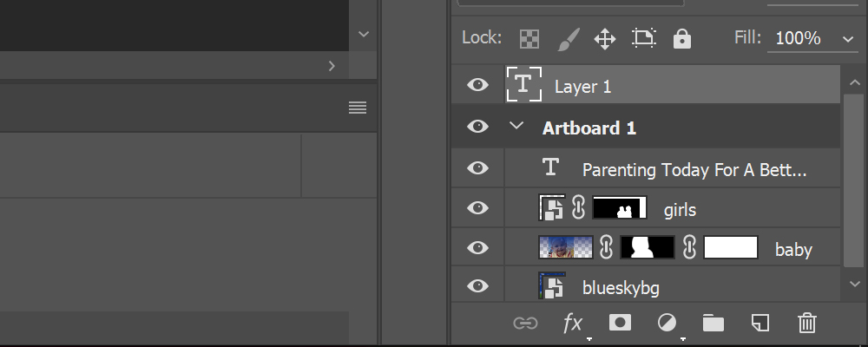Create a new layer group folder
The width and height of the screenshot is (868, 347).
click(x=713, y=324)
